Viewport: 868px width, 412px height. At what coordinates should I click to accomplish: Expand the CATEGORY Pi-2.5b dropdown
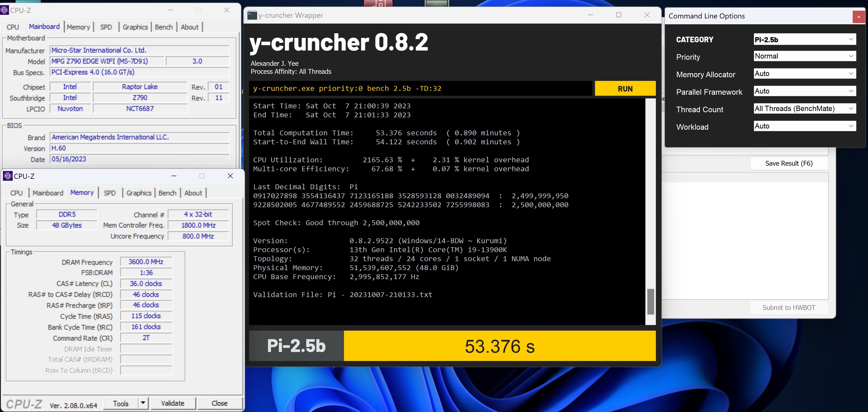click(x=851, y=39)
